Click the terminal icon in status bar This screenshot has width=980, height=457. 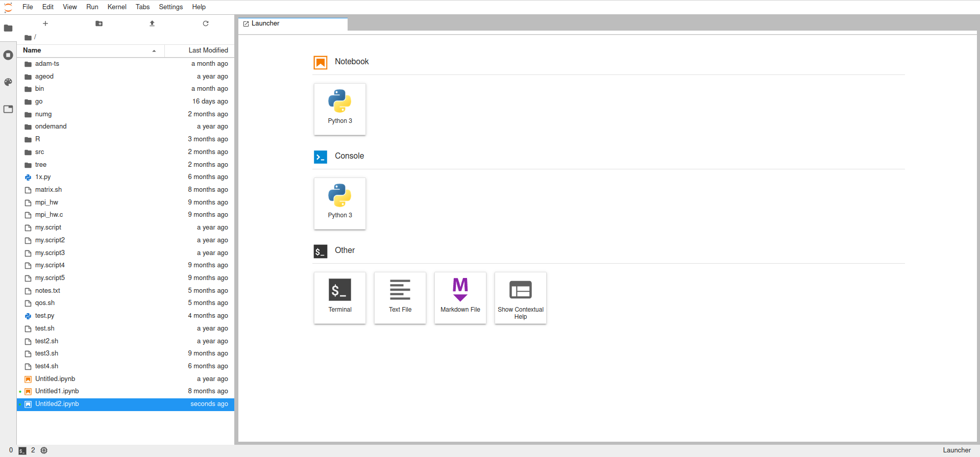tap(22, 450)
